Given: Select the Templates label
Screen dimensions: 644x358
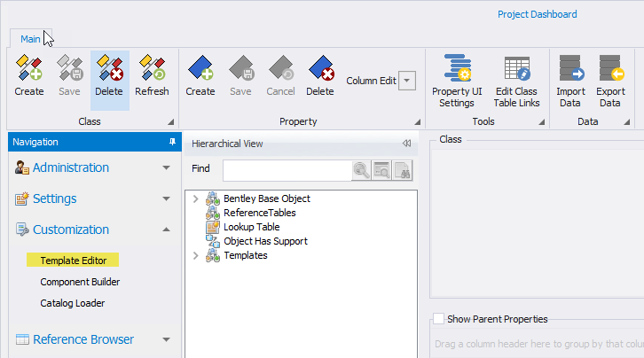Looking at the screenshot, I should tap(246, 255).
